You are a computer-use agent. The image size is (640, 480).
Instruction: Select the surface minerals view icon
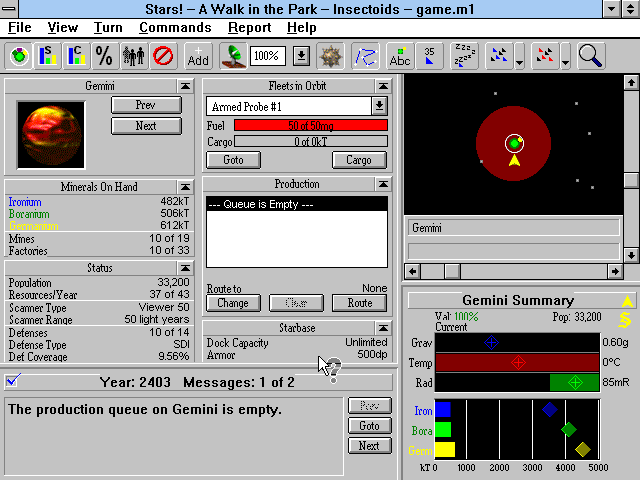click(x=47, y=55)
